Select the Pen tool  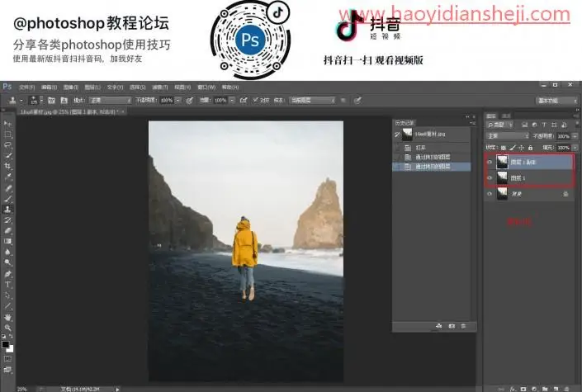(x=7, y=274)
